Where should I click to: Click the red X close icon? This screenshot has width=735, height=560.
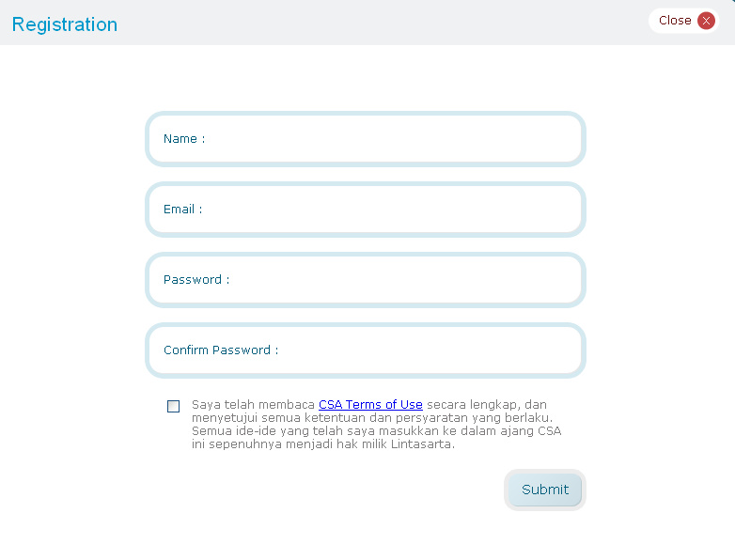(706, 21)
